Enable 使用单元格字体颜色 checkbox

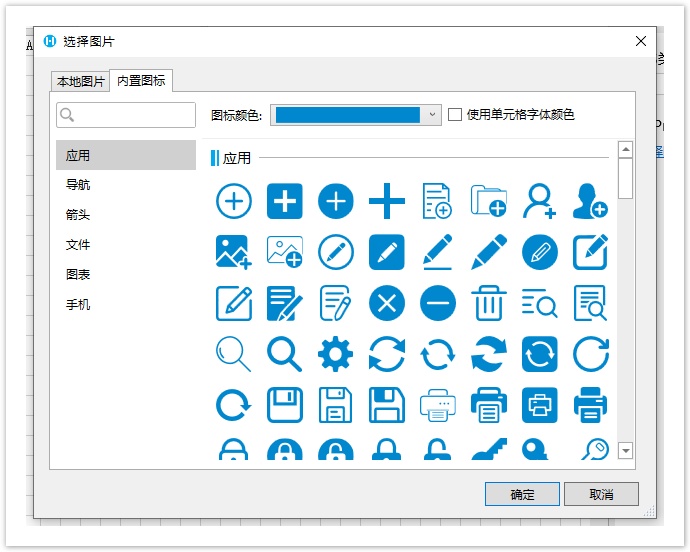click(455, 115)
